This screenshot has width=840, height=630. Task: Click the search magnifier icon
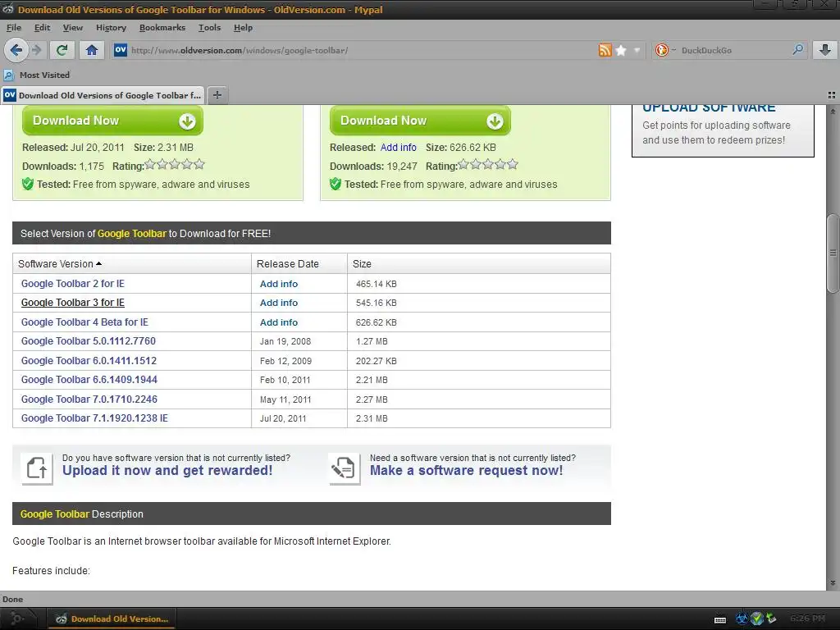tap(797, 50)
